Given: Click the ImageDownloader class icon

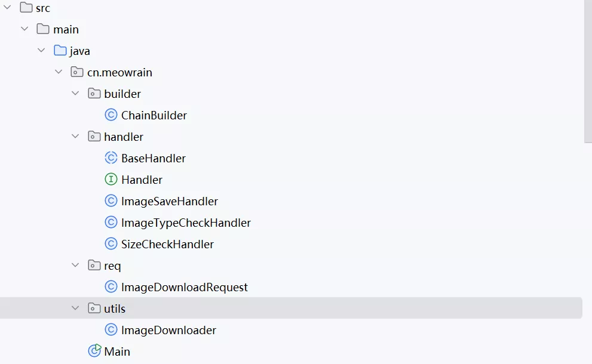Looking at the screenshot, I should coord(111,330).
